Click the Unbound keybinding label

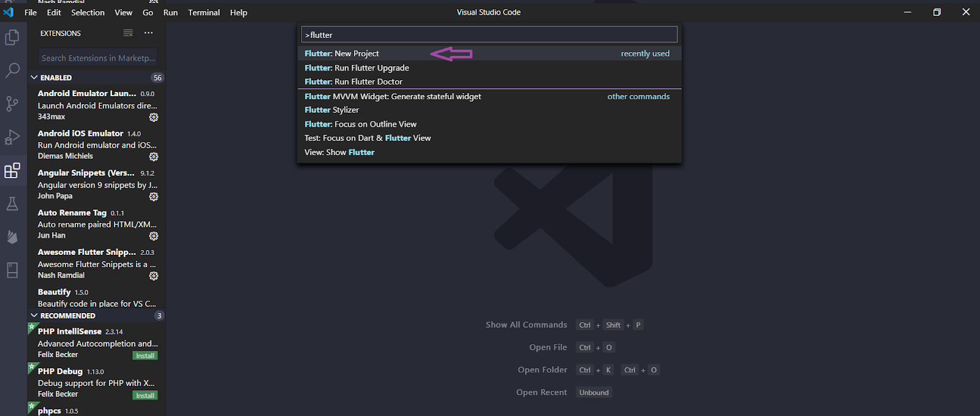594,392
